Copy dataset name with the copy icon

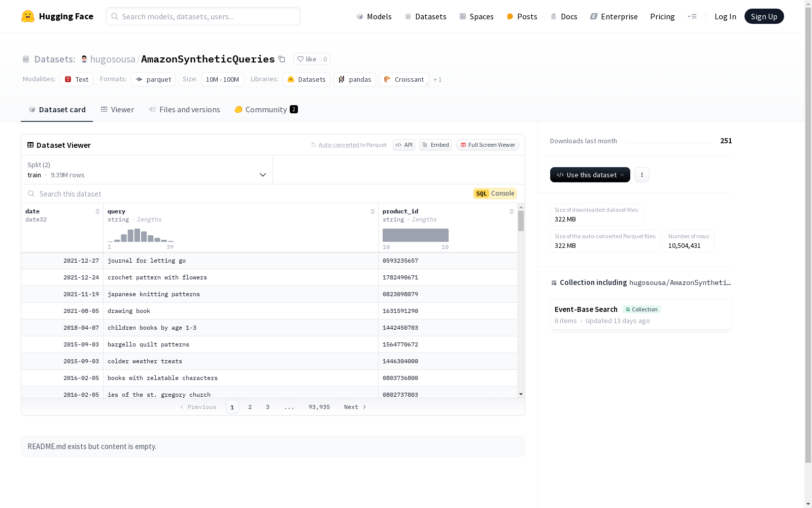(x=282, y=59)
